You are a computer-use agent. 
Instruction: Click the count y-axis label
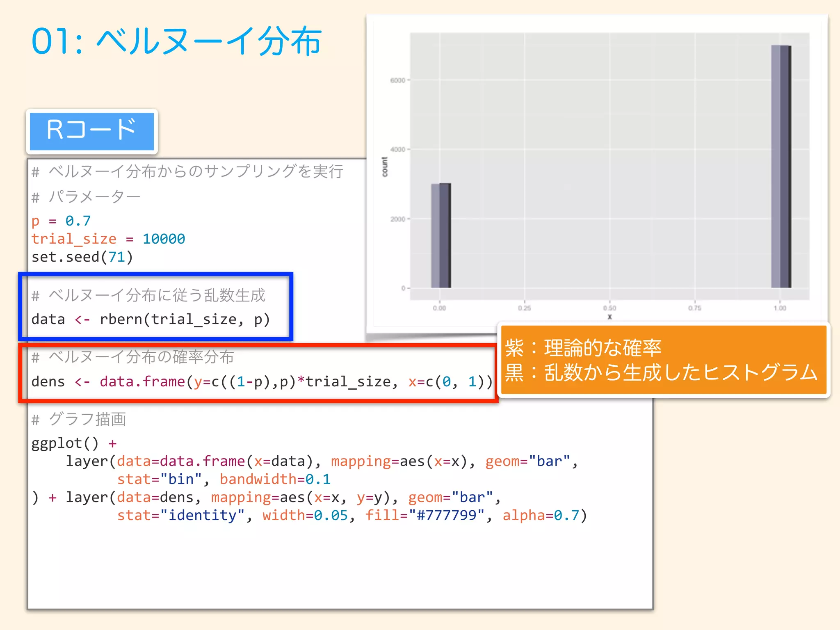(x=384, y=167)
